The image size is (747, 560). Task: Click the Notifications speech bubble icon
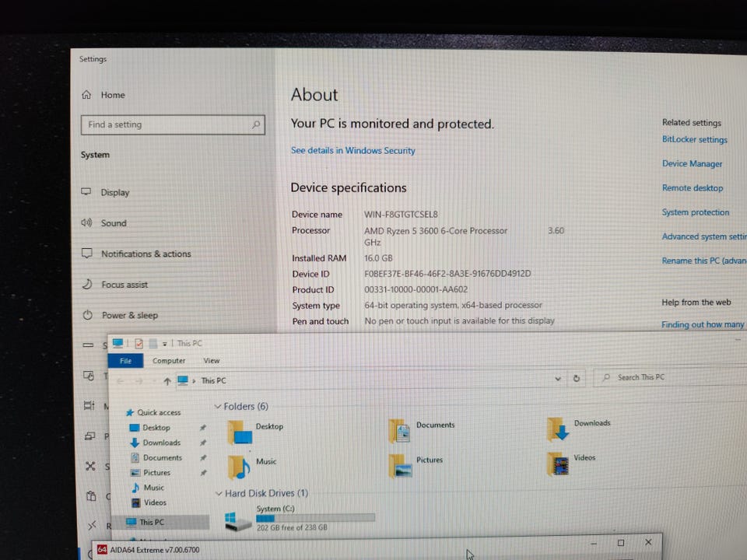point(86,253)
